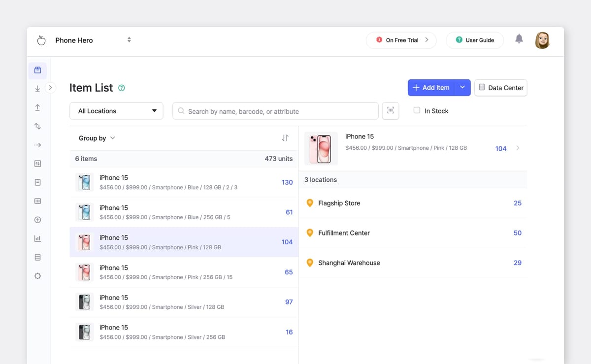Open the On Free Trial button

401,40
